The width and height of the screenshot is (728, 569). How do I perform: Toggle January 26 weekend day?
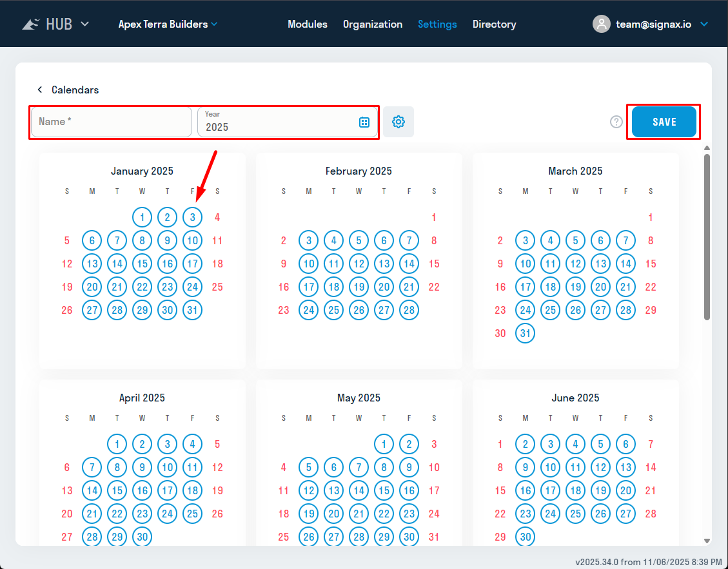point(67,310)
